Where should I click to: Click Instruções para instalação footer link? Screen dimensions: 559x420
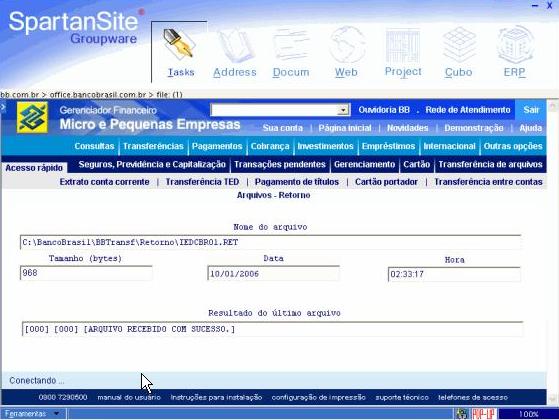[x=216, y=397]
